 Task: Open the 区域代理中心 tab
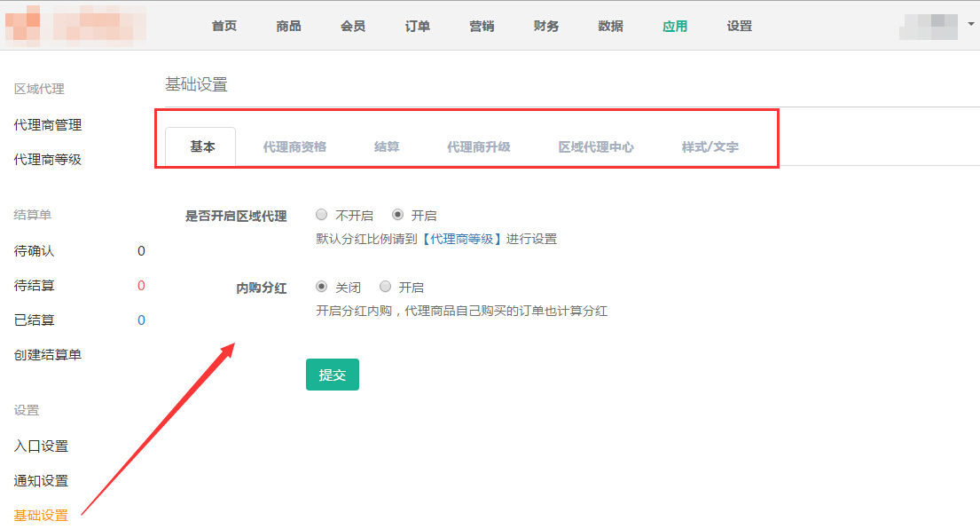point(596,147)
